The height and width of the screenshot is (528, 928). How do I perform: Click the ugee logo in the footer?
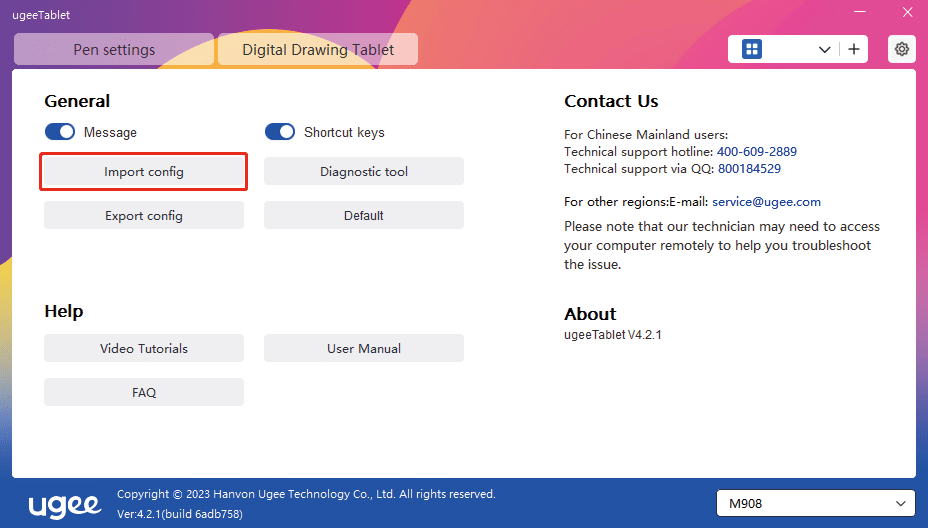65,505
